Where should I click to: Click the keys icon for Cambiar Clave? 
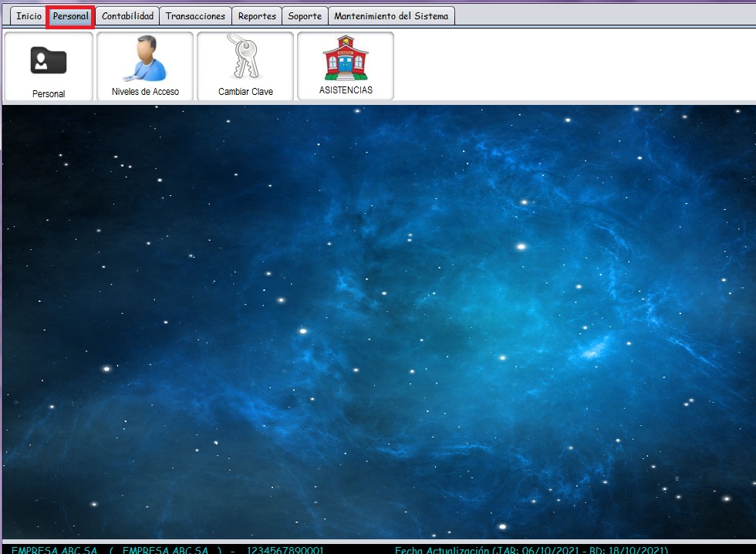[245, 56]
